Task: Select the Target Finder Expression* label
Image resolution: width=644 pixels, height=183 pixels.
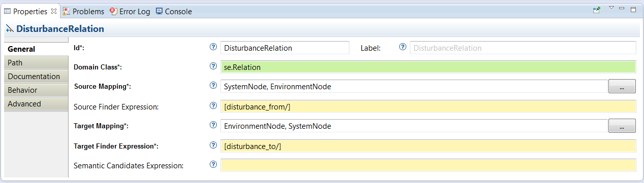Action: point(116,146)
